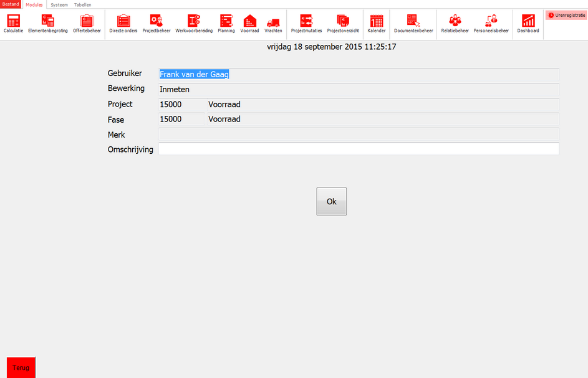Viewport: 588px width, 378px height.
Task: Launch the Directe orders module
Action: coord(123,24)
